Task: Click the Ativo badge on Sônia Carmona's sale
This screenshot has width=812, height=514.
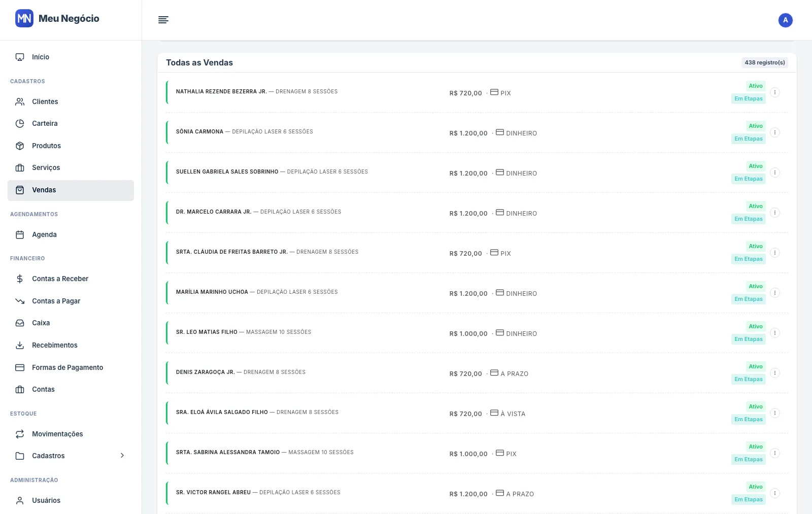Action: tap(756, 126)
